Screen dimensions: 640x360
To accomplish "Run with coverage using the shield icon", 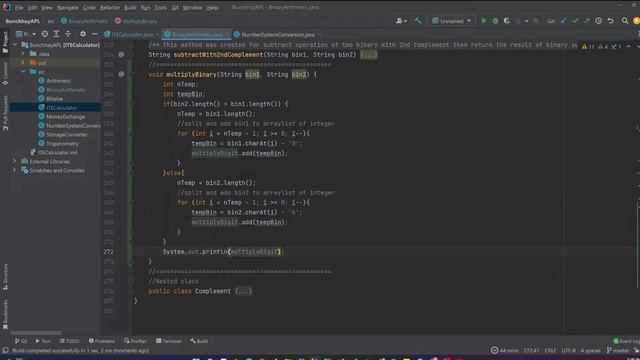I will (x=507, y=20).
